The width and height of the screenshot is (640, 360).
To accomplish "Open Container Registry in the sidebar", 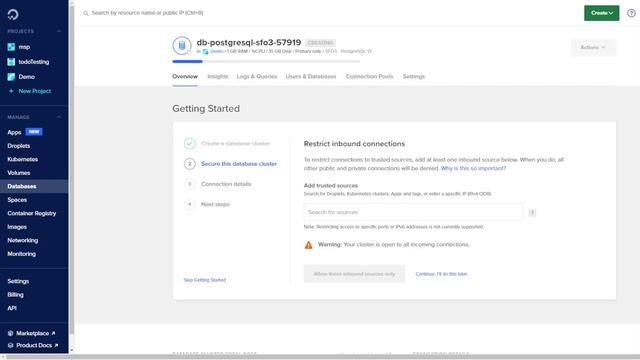I will click(x=31, y=213).
